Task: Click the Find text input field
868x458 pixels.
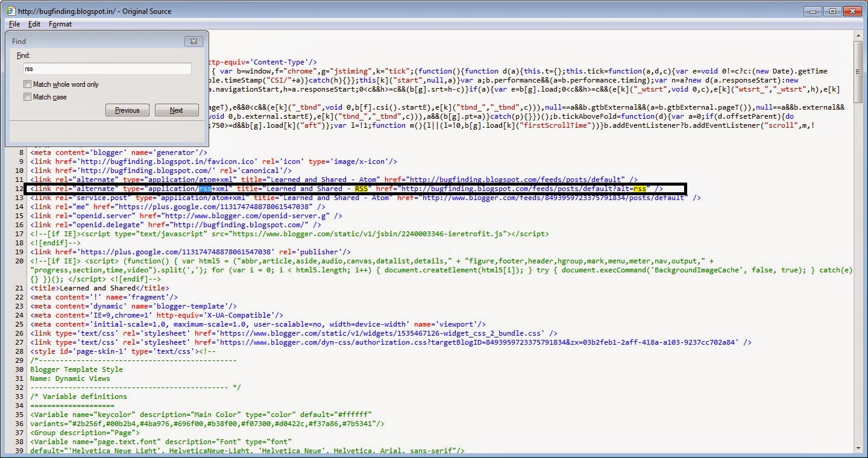Action: pos(107,69)
